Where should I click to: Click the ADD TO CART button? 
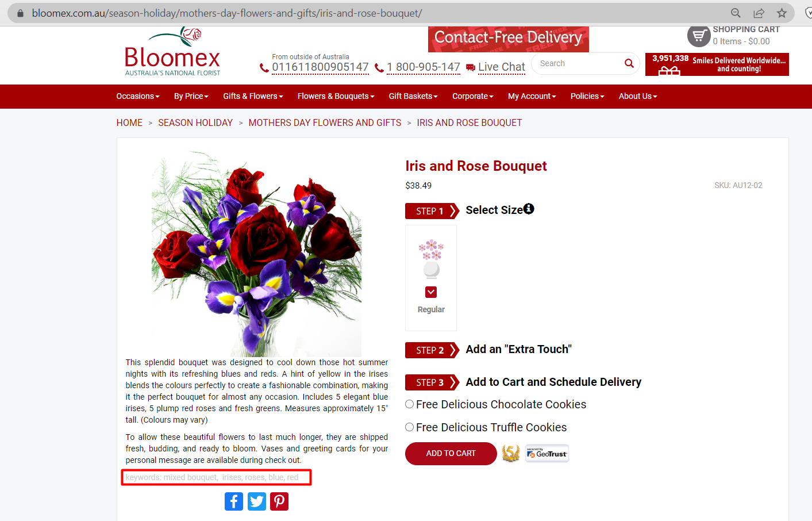pos(451,454)
